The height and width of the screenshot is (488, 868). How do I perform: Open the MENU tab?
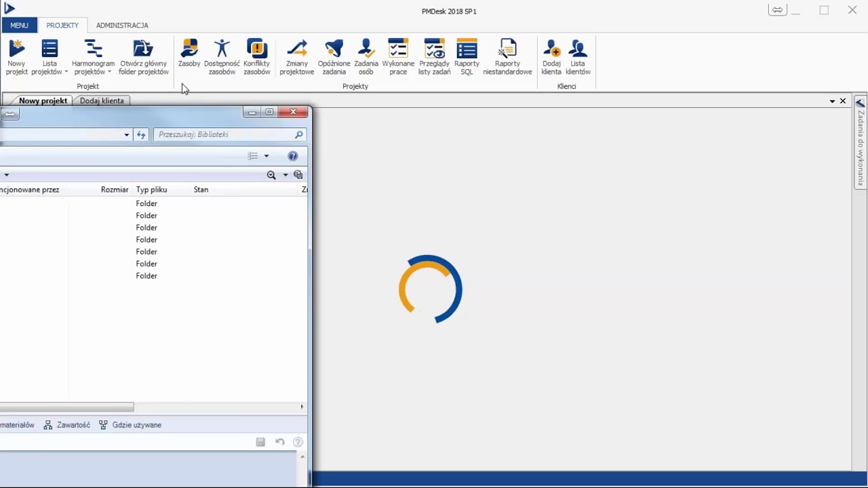(19, 25)
